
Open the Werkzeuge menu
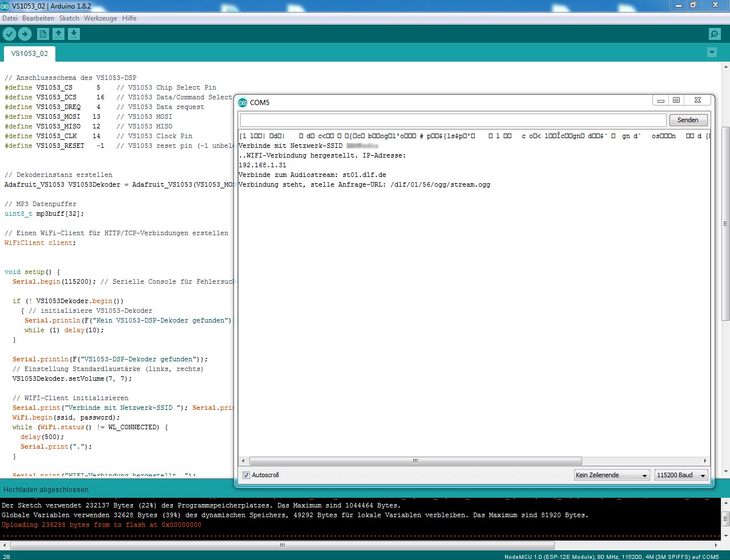coord(100,18)
